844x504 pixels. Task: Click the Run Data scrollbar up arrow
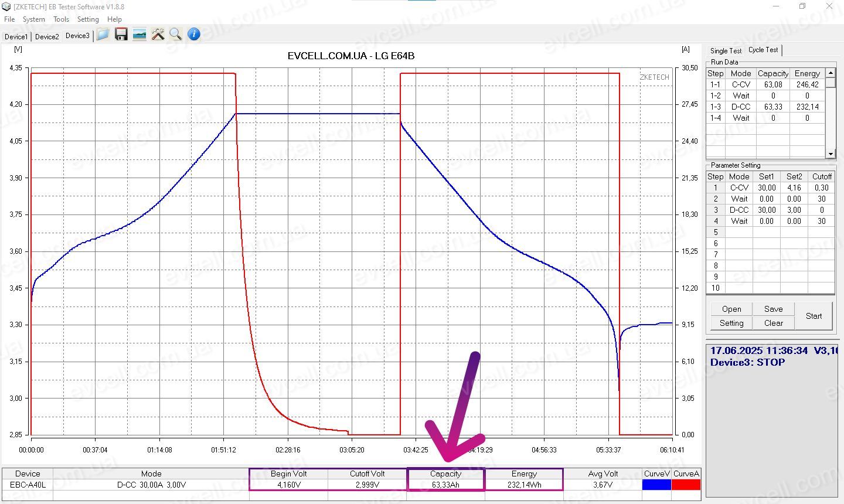click(831, 73)
